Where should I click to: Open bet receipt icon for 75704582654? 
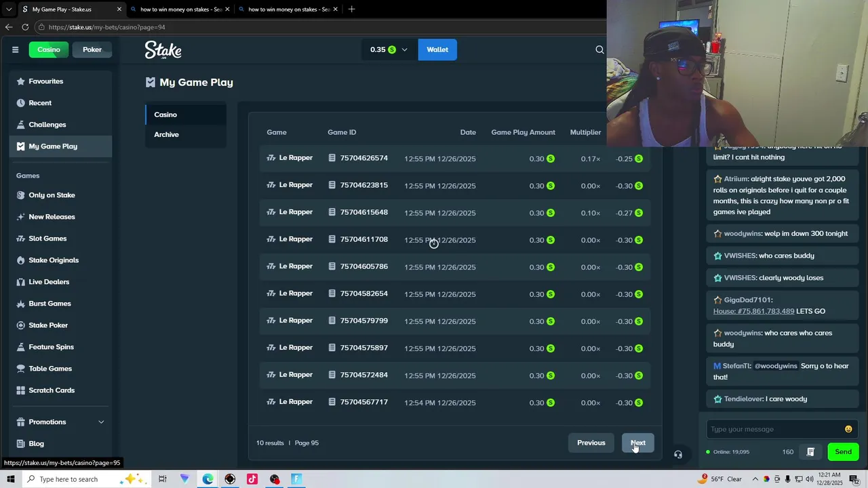tap(332, 293)
